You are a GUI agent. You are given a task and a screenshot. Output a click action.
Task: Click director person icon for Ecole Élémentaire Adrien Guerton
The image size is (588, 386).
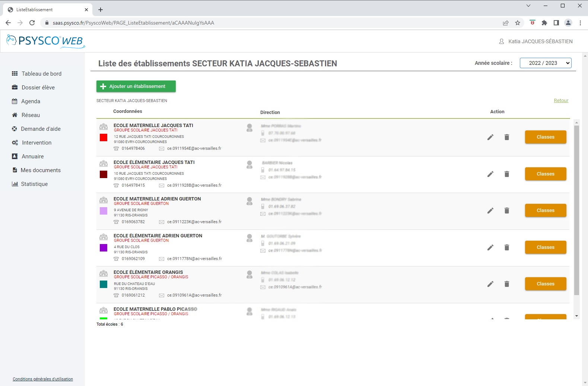tap(249, 238)
